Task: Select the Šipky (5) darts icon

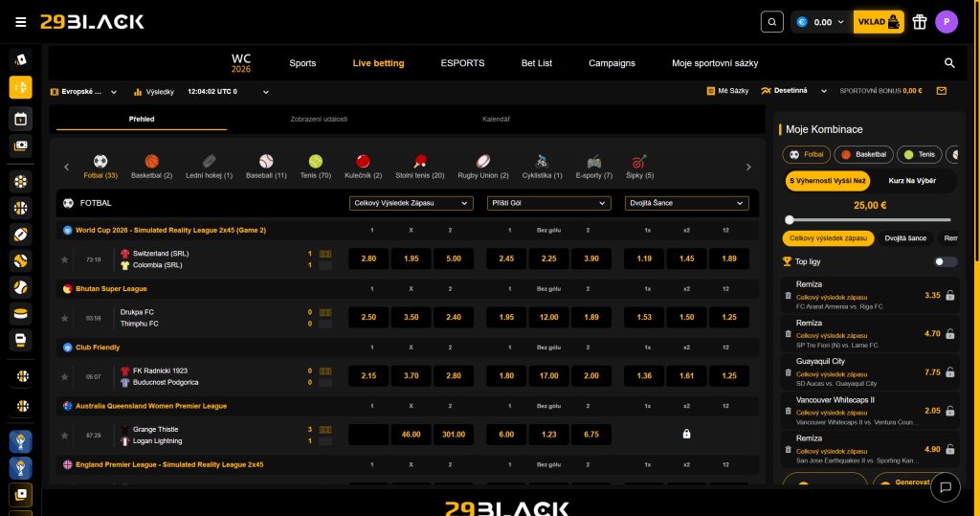Action: pos(639,167)
